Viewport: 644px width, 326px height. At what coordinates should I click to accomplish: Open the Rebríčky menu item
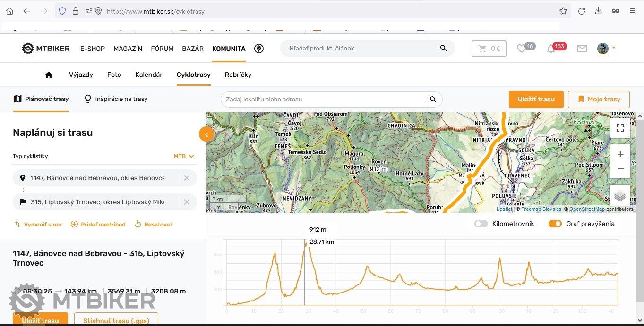[x=238, y=75]
